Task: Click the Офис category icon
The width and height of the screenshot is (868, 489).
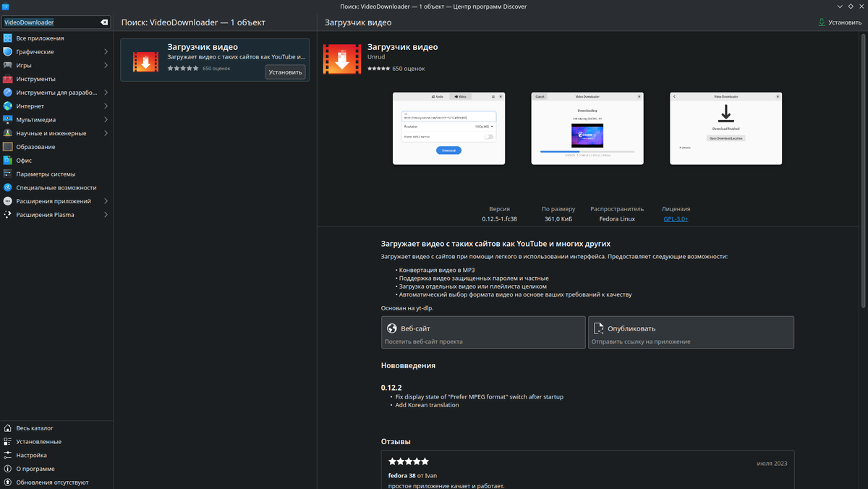Action: pyautogui.click(x=8, y=161)
